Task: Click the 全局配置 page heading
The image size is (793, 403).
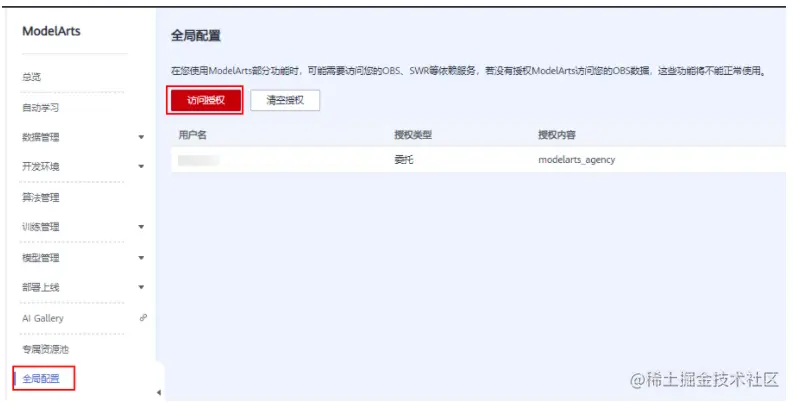Action: 196,35
